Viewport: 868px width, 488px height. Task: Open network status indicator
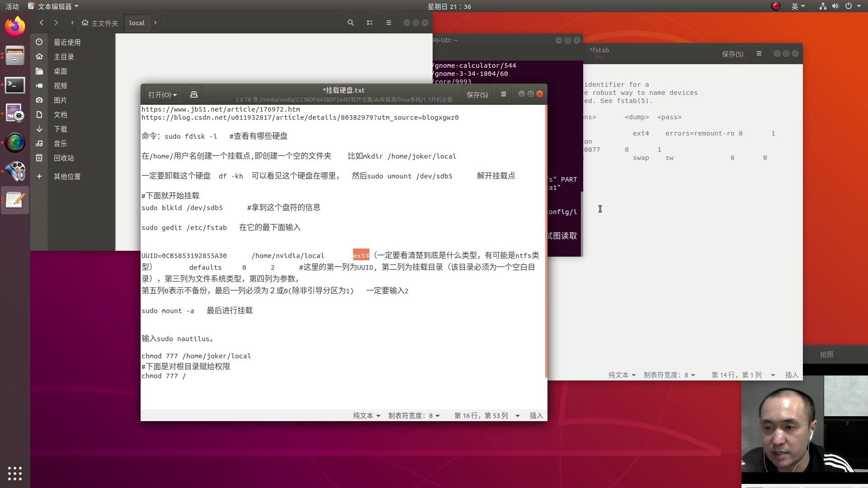(823, 6)
